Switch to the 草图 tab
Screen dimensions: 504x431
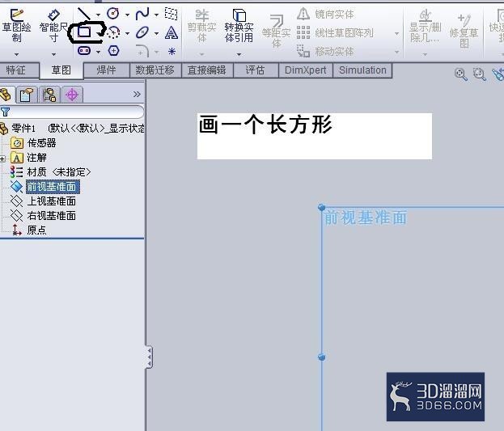[61, 70]
